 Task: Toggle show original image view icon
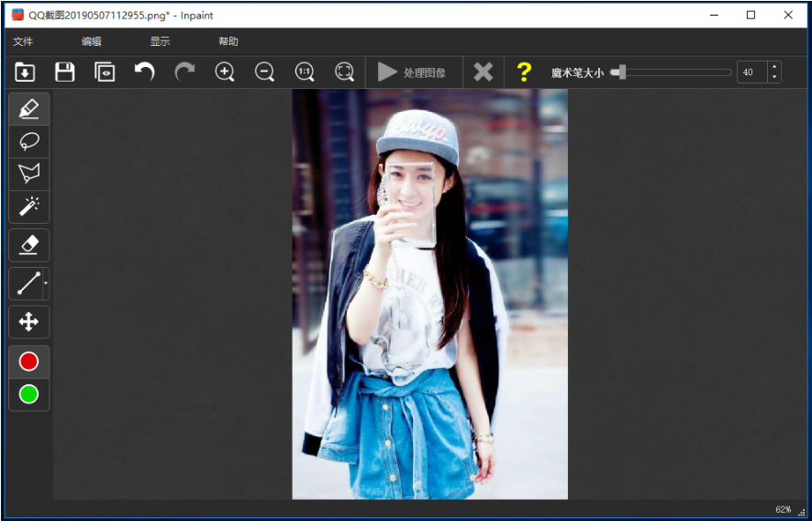click(x=105, y=72)
